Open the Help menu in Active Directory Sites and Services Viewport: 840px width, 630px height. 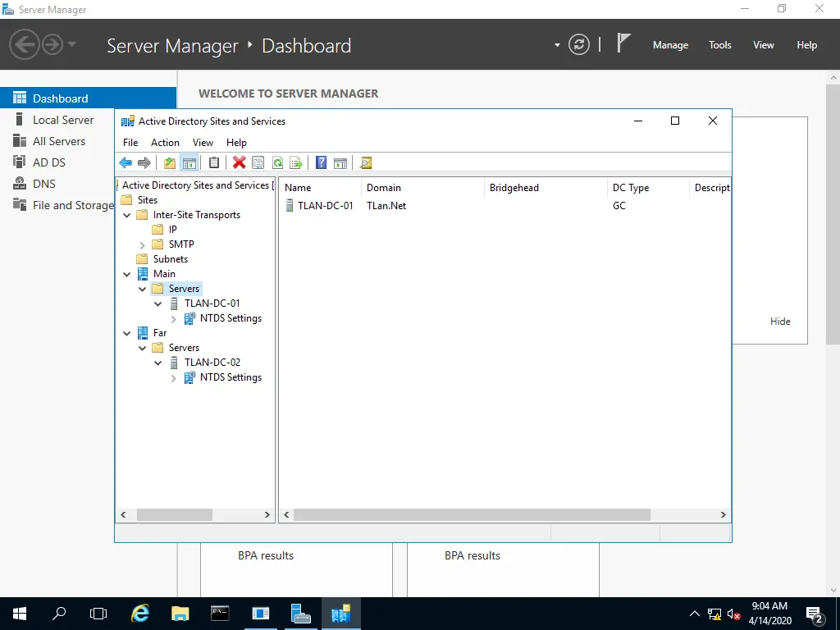click(236, 143)
